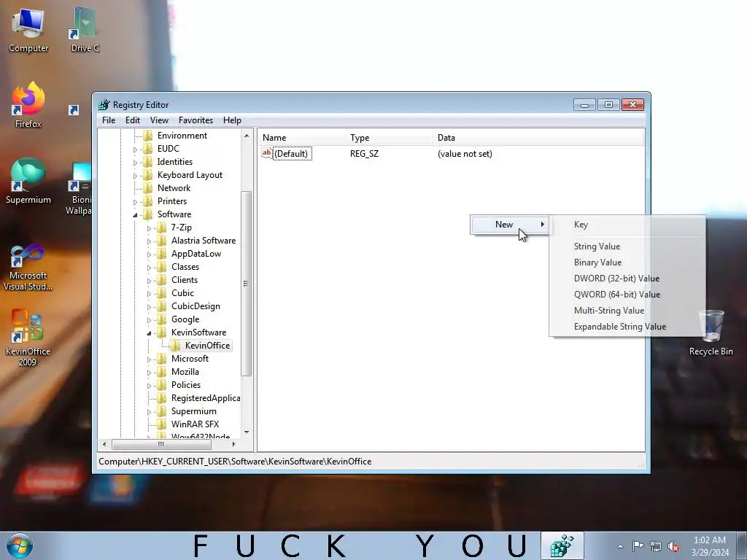This screenshot has width=747, height=560.
Task: Choose DWORD (32-bit) Value
Action: pyautogui.click(x=627, y=279)
